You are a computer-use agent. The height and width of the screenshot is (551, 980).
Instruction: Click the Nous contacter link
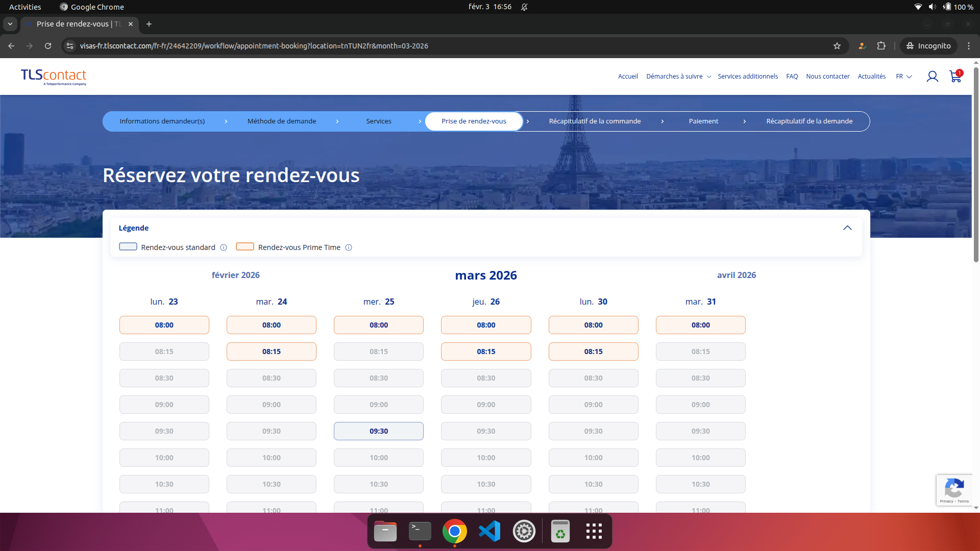(x=827, y=76)
